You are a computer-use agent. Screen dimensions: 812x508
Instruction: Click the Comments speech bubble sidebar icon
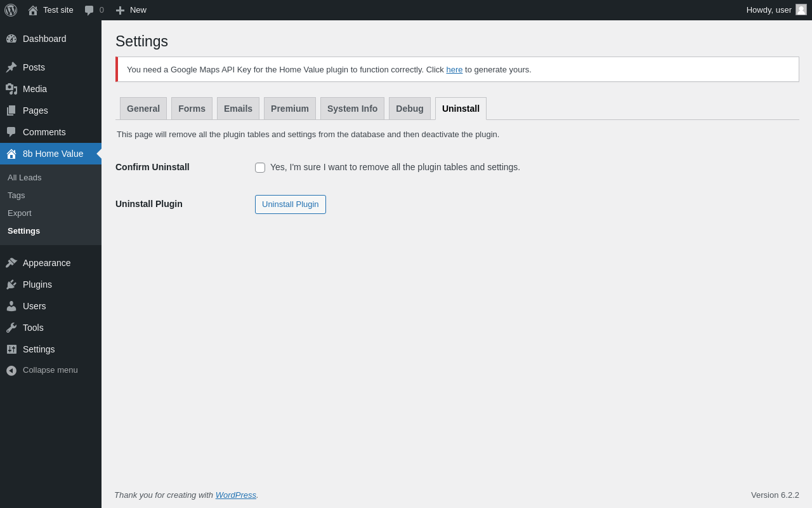pyautogui.click(x=11, y=132)
